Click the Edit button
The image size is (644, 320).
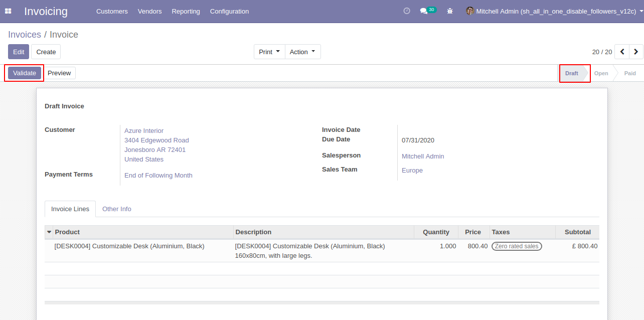coord(19,52)
